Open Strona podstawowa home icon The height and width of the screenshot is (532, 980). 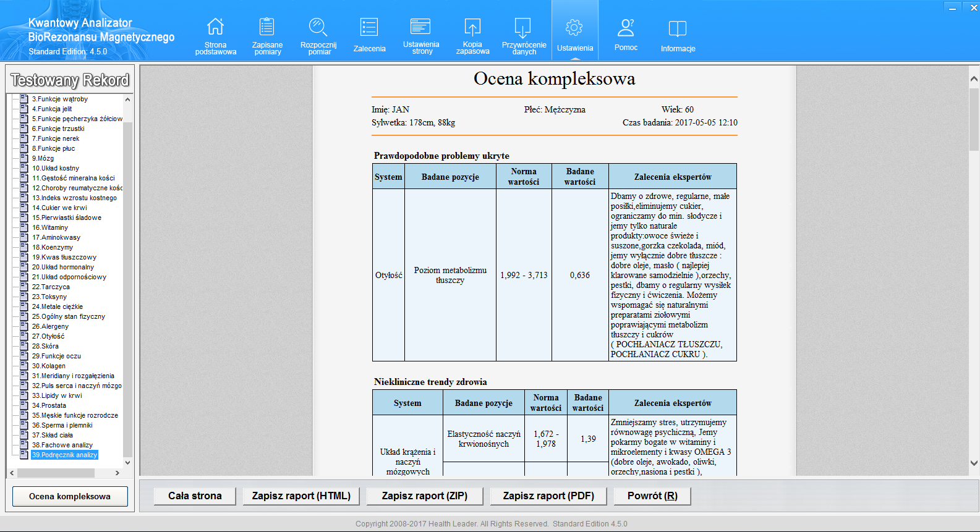pos(215,36)
